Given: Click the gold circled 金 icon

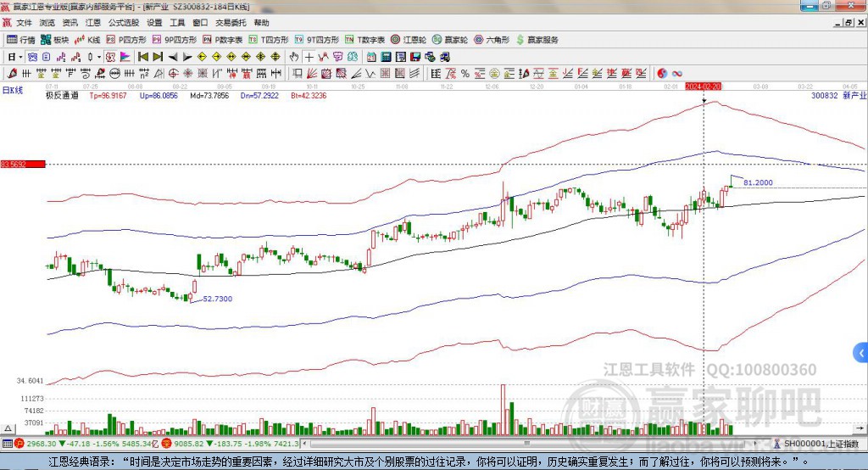Looking at the screenshot, I should [494, 73].
